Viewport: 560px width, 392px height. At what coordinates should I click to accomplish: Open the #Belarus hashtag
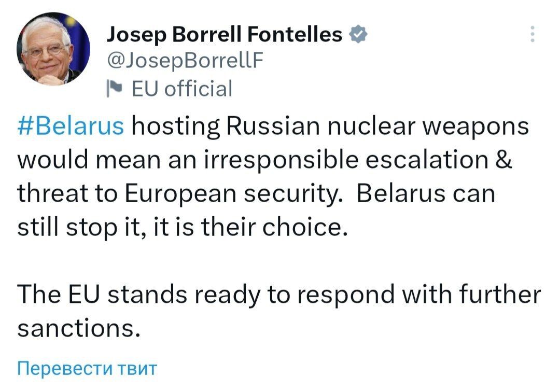point(71,126)
